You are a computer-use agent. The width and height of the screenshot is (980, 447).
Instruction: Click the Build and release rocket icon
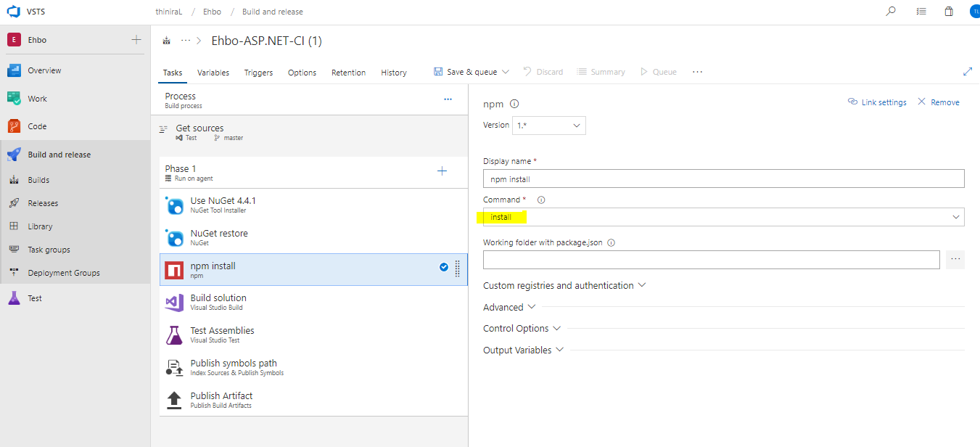(14, 155)
